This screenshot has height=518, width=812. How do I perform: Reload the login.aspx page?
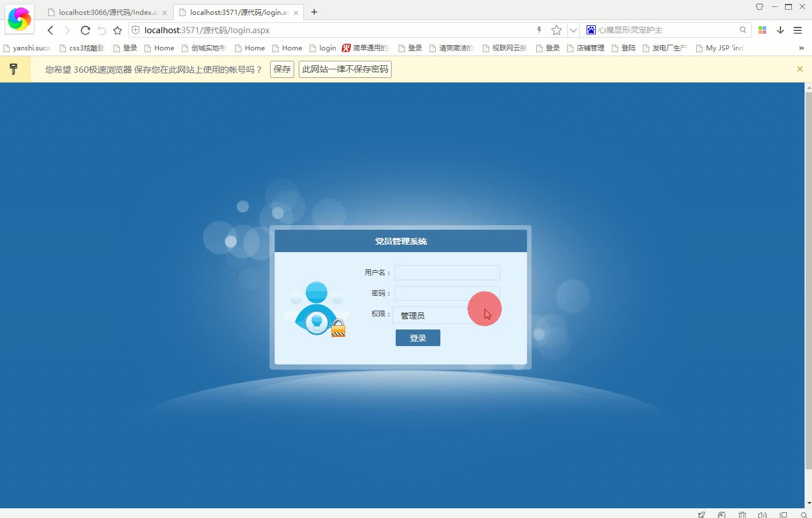coord(85,30)
